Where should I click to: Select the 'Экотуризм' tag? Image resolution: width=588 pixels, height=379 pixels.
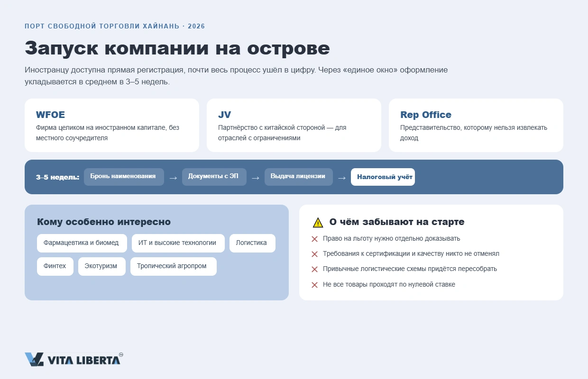pyautogui.click(x=102, y=266)
